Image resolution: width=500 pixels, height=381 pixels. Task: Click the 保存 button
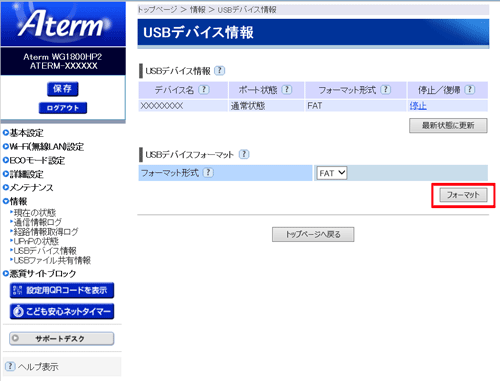coord(63,89)
